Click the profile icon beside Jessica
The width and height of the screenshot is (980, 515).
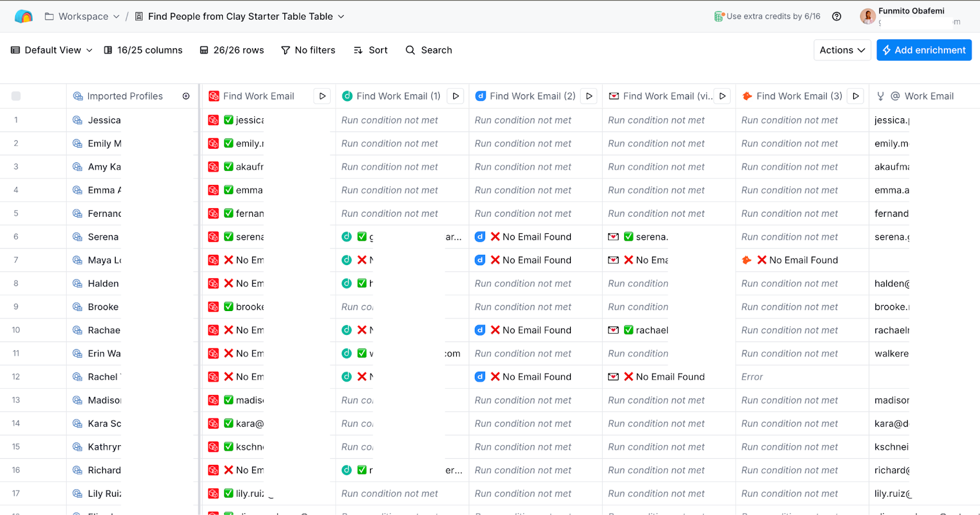(78, 120)
